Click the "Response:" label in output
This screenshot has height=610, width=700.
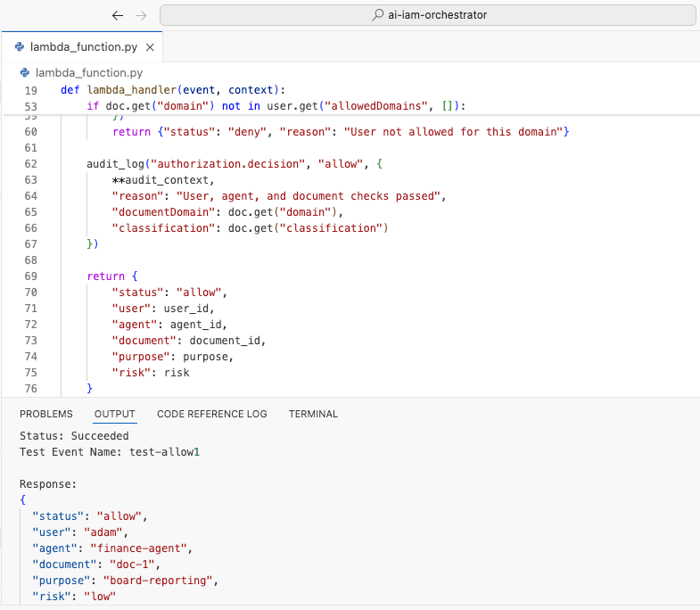tap(48, 484)
